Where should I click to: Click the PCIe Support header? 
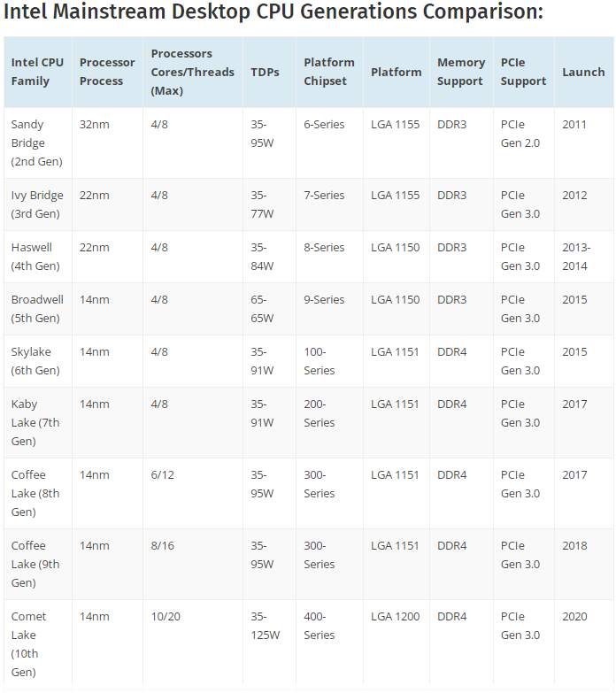pos(524,72)
